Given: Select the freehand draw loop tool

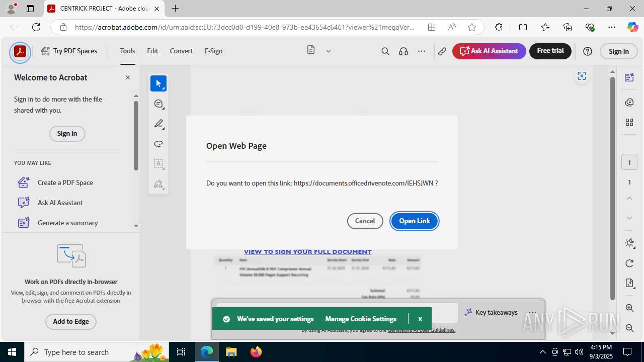Looking at the screenshot, I should coord(158,144).
